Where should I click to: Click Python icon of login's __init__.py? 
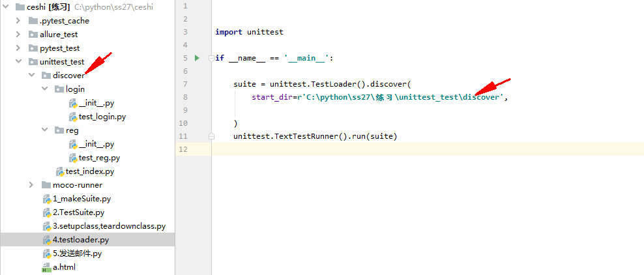(73, 103)
